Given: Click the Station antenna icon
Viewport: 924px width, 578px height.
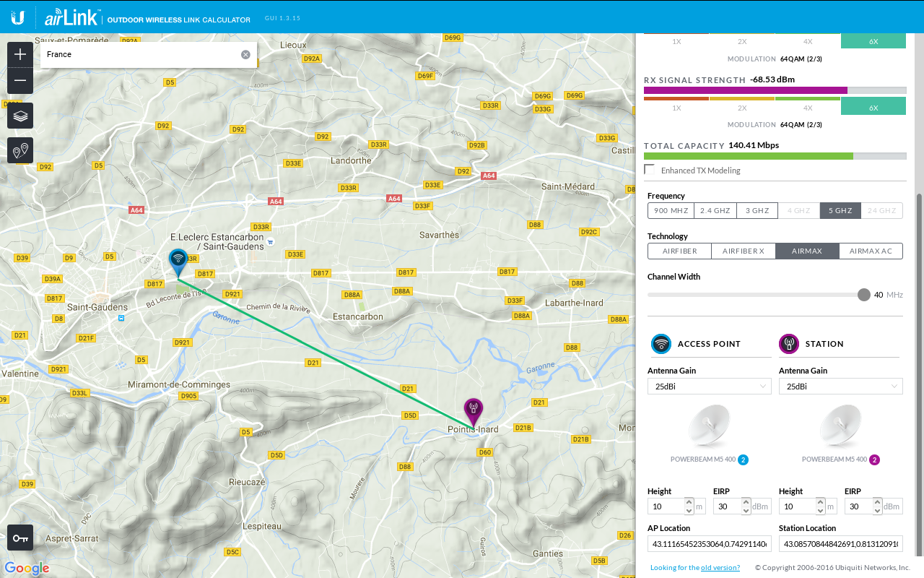Looking at the screenshot, I should click(789, 344).
